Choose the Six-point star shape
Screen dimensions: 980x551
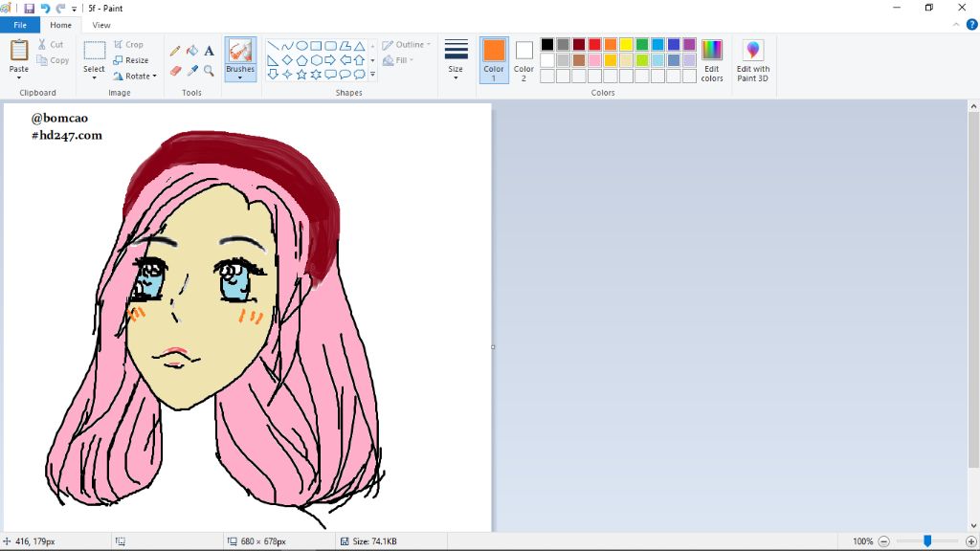pos(316,75)
